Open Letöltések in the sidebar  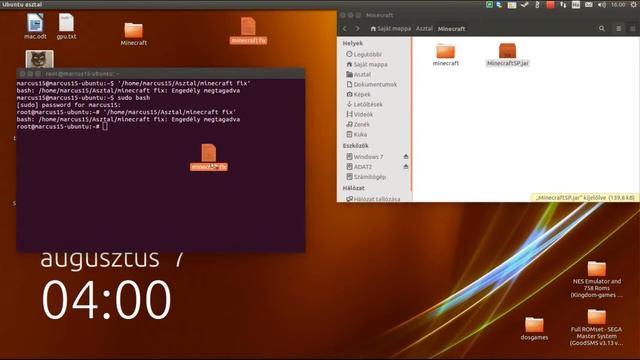[364, 104]
